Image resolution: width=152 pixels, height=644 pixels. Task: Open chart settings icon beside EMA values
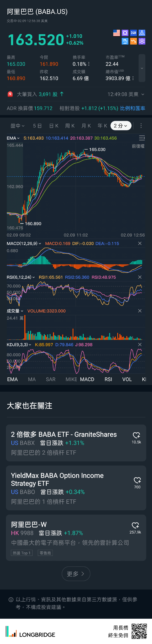tap(142, 138)
